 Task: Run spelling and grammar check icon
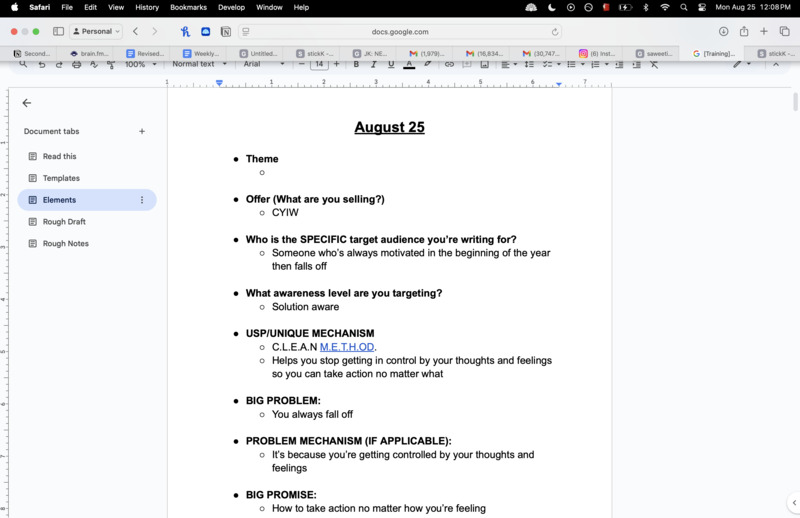[x=94, y=64]
